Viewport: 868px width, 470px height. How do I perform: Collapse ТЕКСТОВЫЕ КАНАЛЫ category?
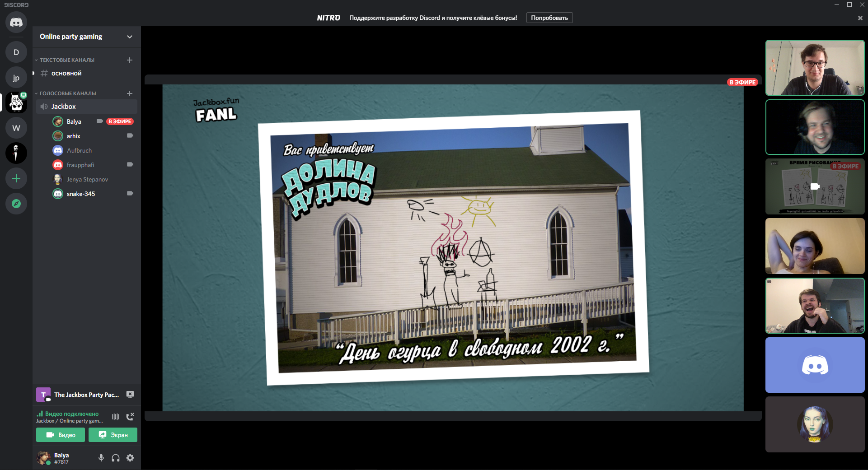[67, 60]
